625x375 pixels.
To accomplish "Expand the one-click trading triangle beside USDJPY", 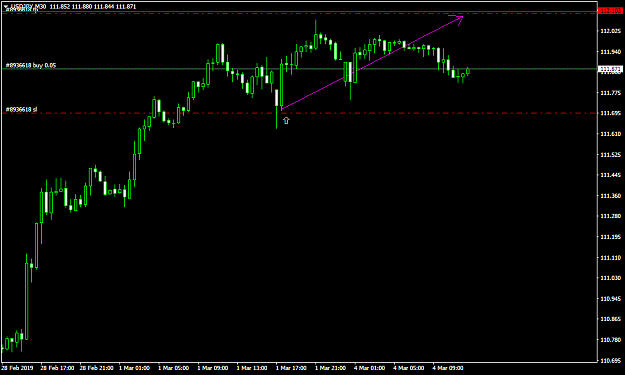I will [x=6, y=7].
